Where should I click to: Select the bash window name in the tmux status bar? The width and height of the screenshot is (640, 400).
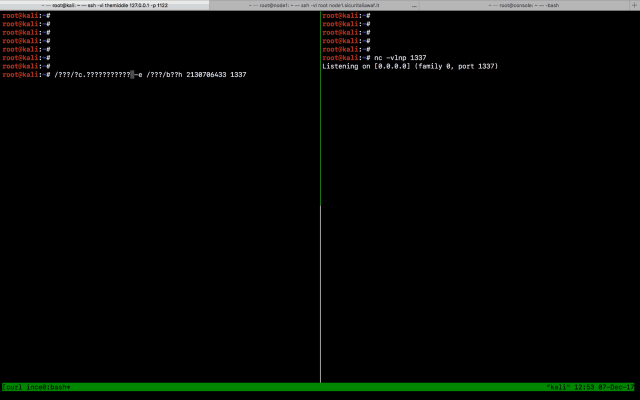pos(50,387)
